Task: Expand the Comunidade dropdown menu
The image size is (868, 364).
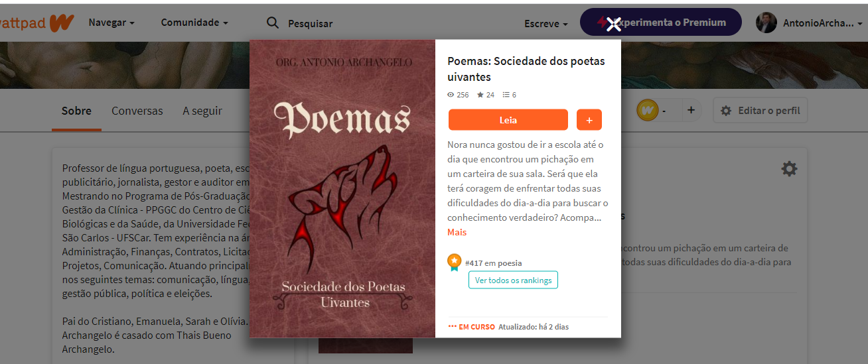Action: (x=194, y=23)
